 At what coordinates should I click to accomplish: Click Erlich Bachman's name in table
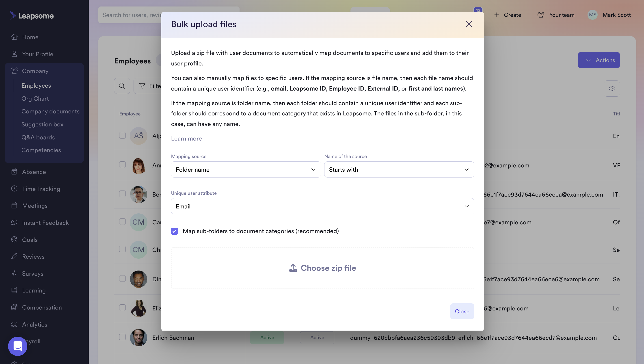click(173, 338)
